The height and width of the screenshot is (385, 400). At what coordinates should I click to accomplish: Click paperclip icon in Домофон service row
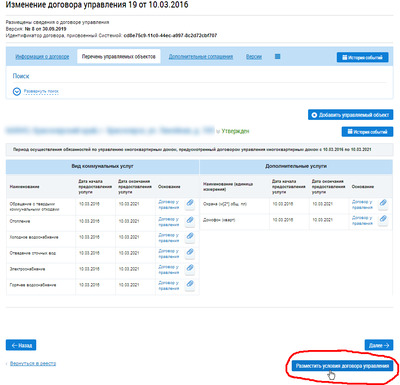[x=383, y=219]
